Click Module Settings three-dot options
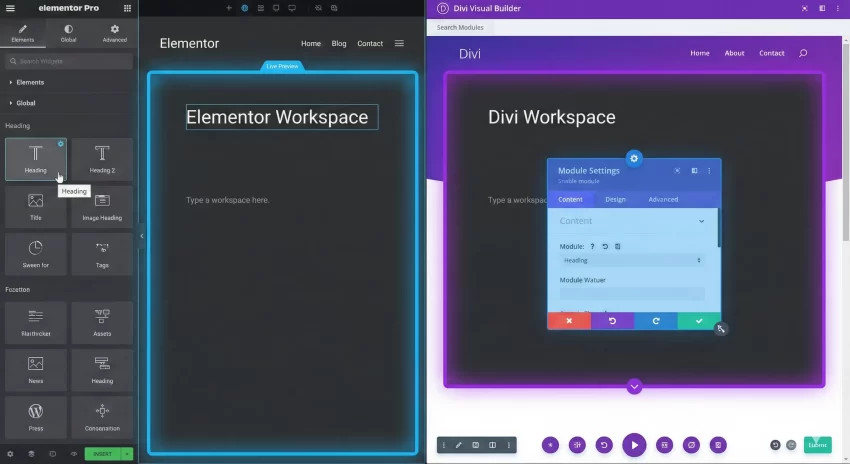The height and width of the screenshot is (464, 850). pyautogui.click(x=709, y=171)
